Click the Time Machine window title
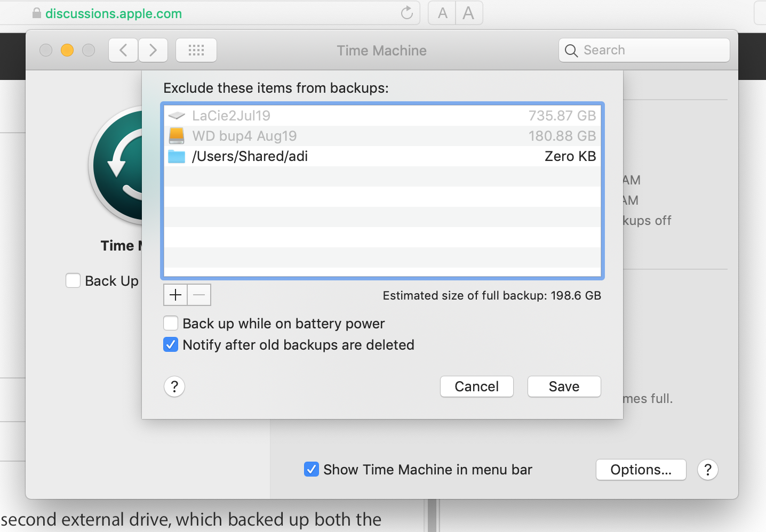This screenshot has height=532, width=766. click(x=382, y=51)
